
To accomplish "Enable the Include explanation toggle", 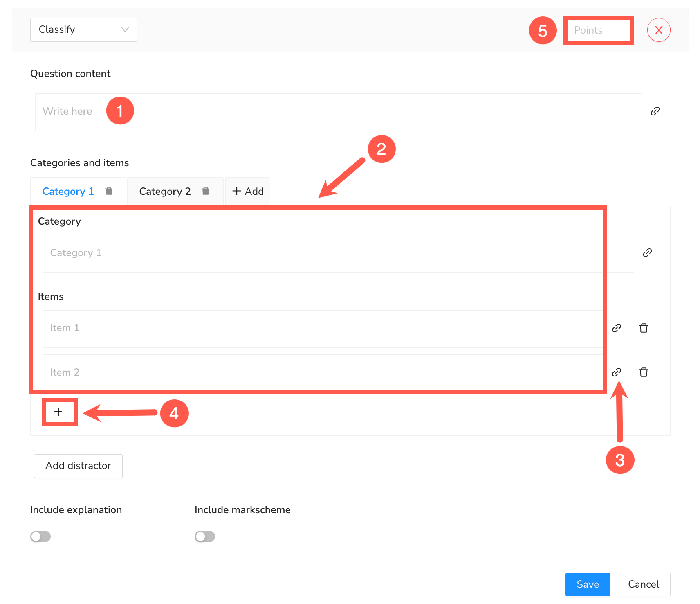I will [x=40, y=536].
